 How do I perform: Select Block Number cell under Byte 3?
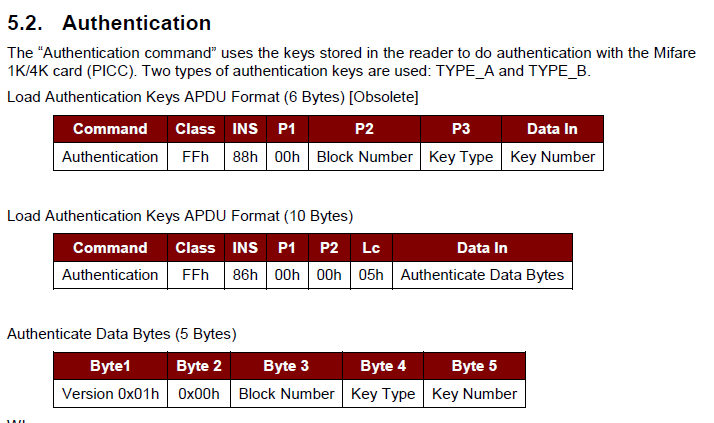coord(286,393)
